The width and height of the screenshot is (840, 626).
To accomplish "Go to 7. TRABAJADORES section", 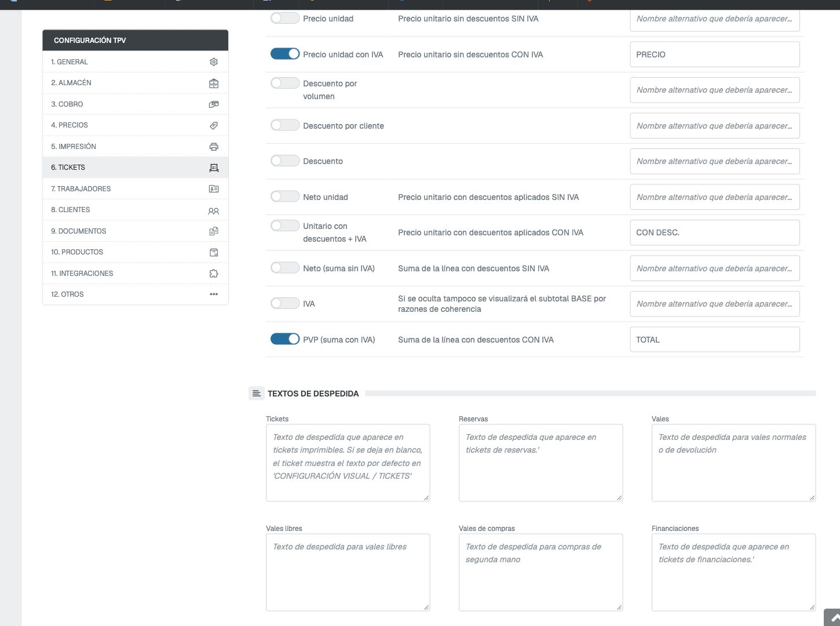I will click(x=136, y=189).
